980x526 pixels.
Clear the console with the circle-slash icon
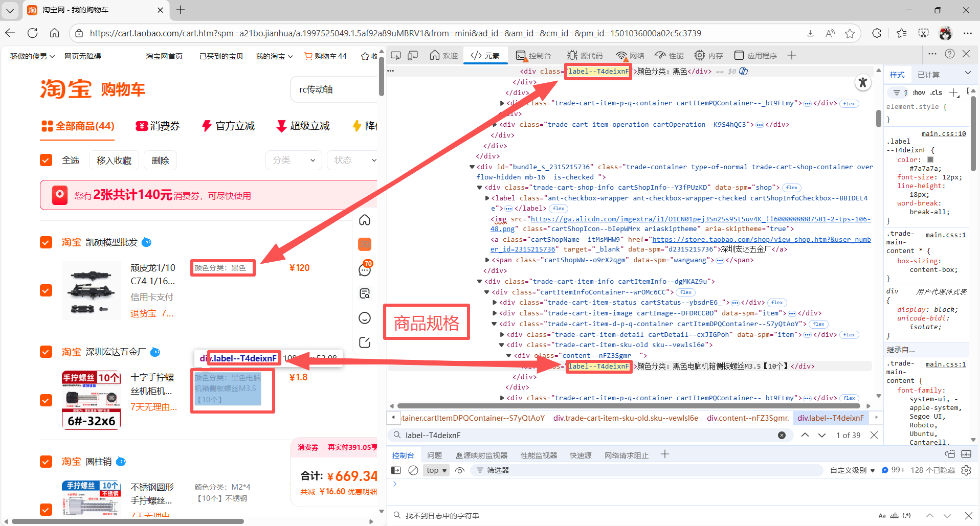point(413,470)
